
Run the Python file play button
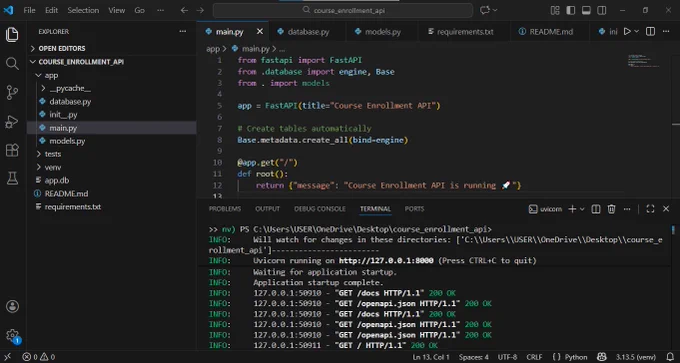point(627,31)
